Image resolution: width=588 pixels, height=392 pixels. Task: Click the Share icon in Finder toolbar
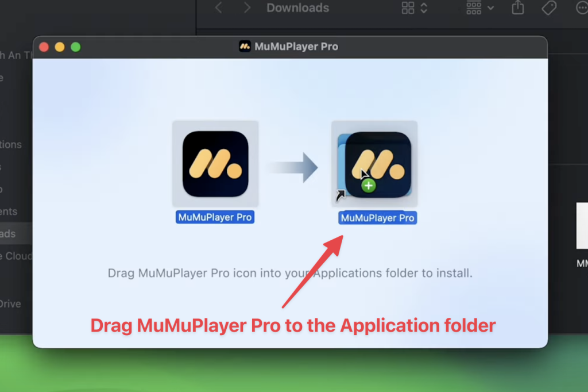[518, 7]
